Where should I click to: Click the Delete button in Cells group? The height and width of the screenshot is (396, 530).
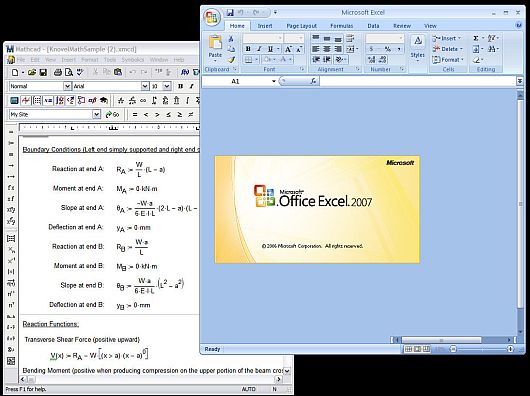447,49
